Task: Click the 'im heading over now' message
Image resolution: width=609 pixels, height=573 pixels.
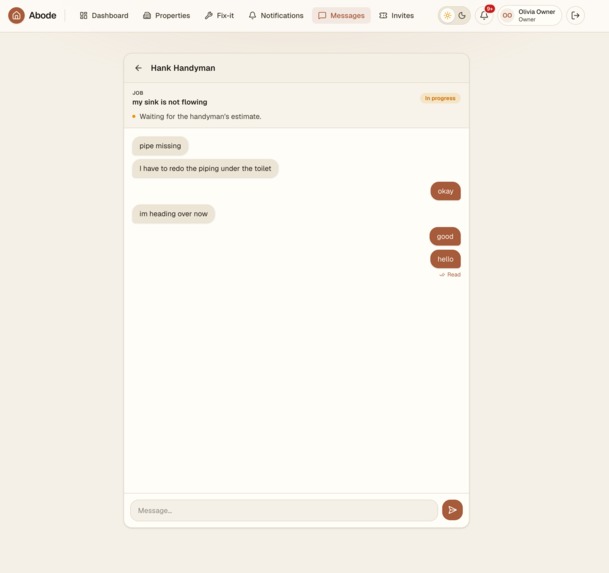Action: (173, 214)
